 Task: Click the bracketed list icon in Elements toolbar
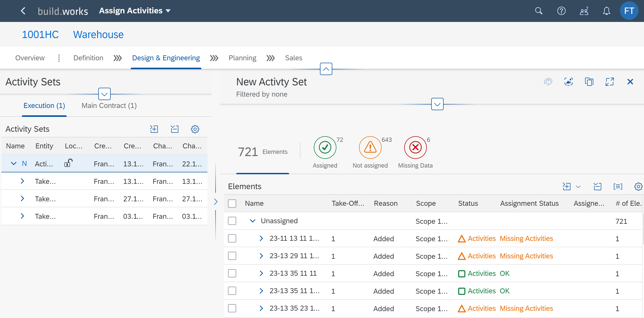pyautogui.click(x=618, y=187)
